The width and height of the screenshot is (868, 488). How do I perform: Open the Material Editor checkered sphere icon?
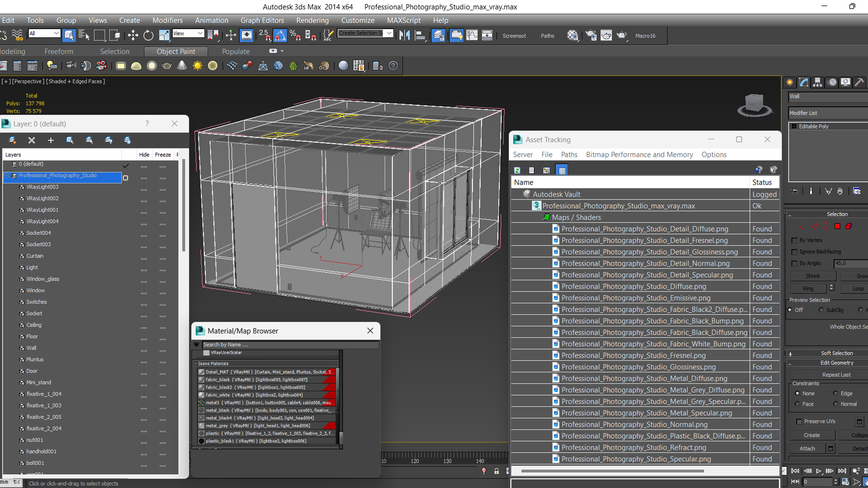coord(572,35)
